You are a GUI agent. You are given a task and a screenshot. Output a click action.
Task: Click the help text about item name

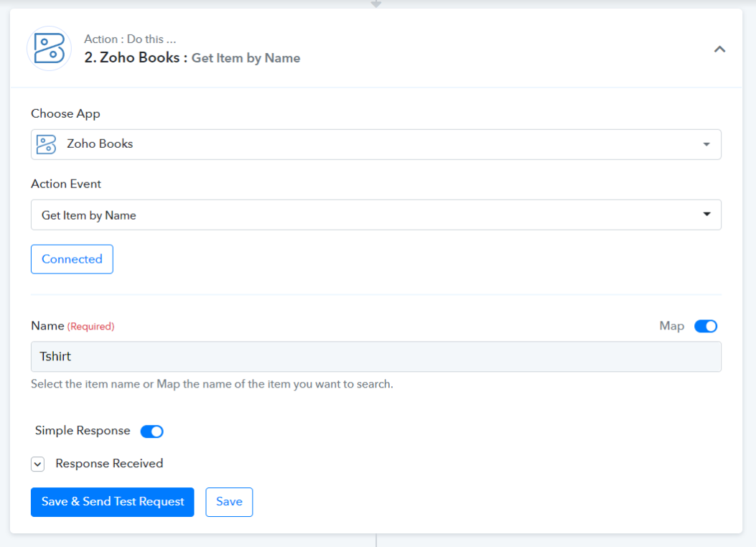(x=212, y=384)
